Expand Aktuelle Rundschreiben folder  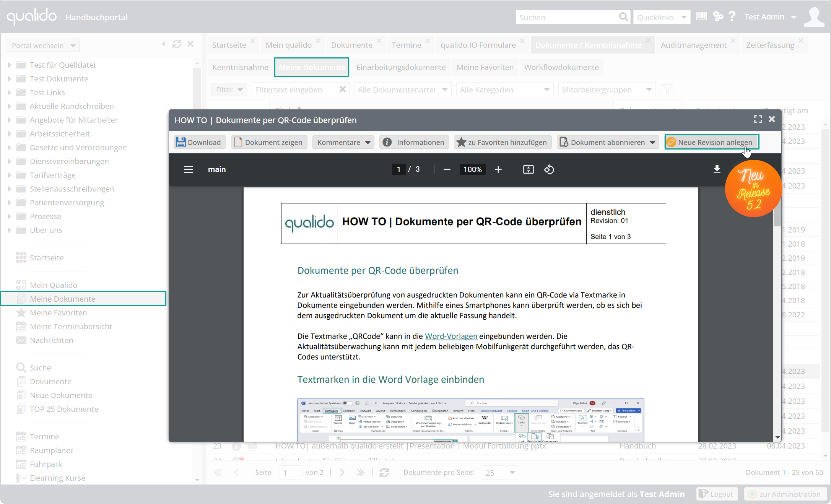(x=9, y=106)
